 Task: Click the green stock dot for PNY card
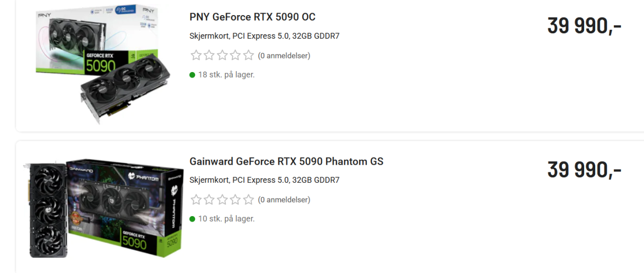(192, 75)
